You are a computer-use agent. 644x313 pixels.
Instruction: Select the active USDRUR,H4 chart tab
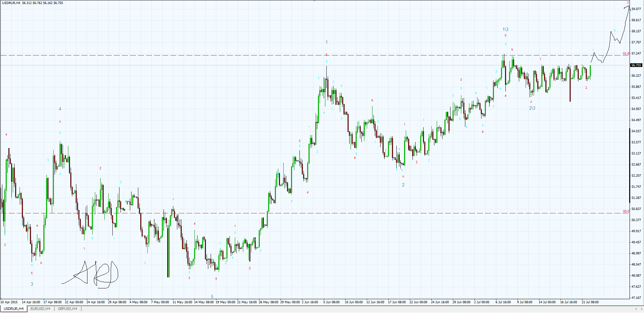(13, 309)
